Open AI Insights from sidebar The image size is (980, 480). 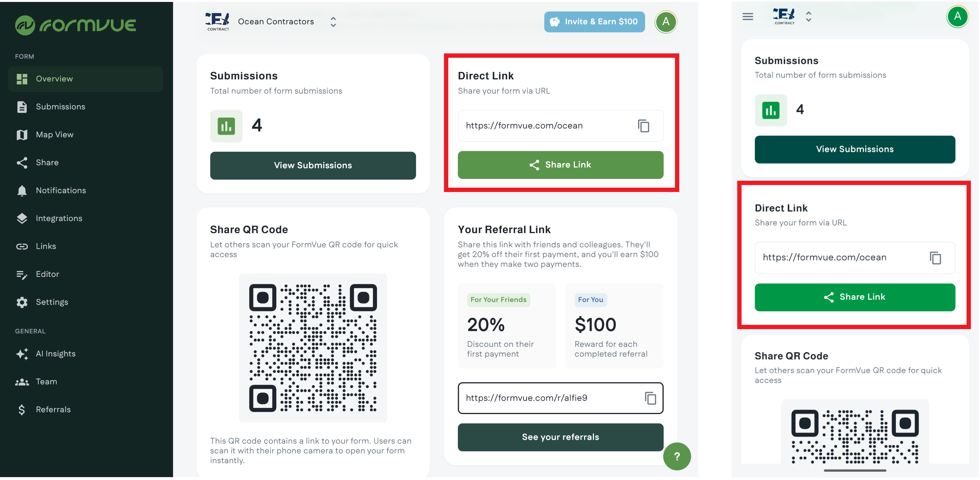click(56, 354)
